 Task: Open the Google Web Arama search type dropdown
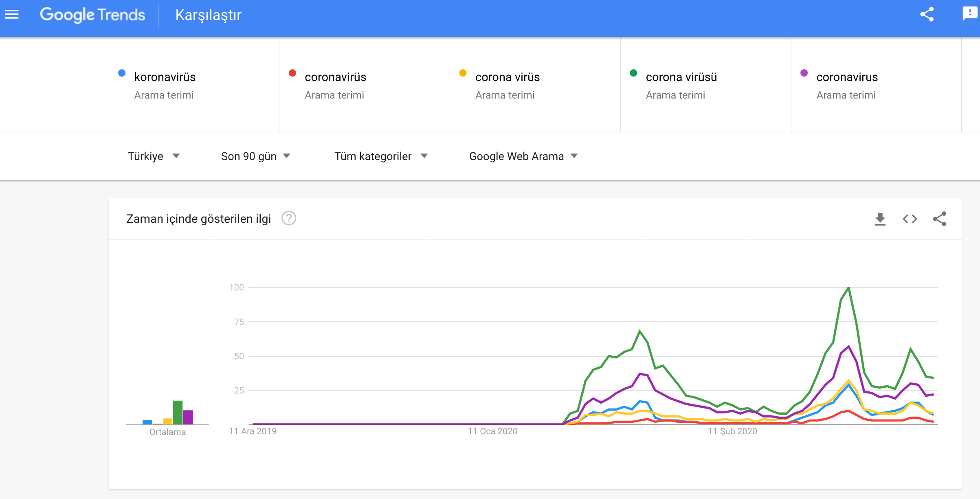pyautogui.click(x=523, y=156)
